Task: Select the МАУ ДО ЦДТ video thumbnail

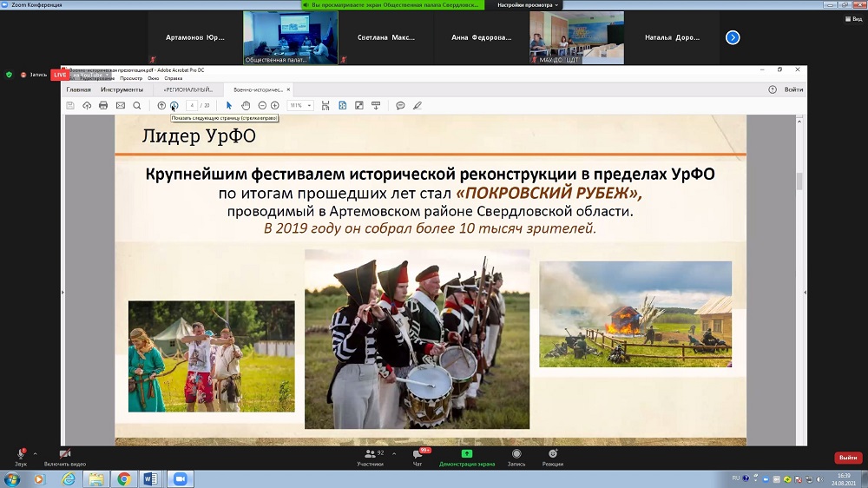Action: pos(577,37)
